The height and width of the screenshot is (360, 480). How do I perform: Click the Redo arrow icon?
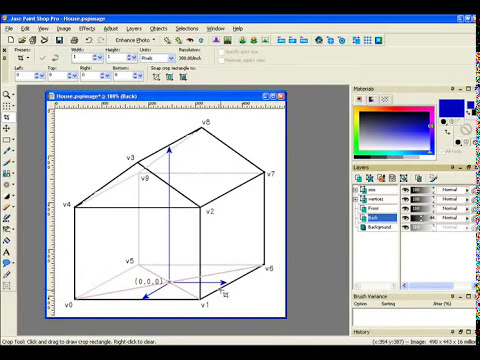click(x=100, y=40)
